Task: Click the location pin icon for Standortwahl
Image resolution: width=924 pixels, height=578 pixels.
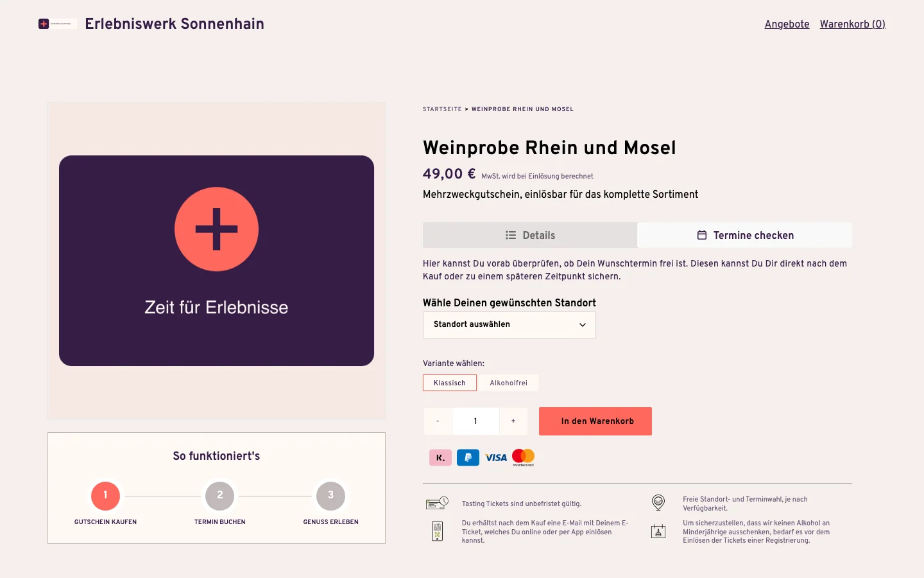Action: coord(658,503)
